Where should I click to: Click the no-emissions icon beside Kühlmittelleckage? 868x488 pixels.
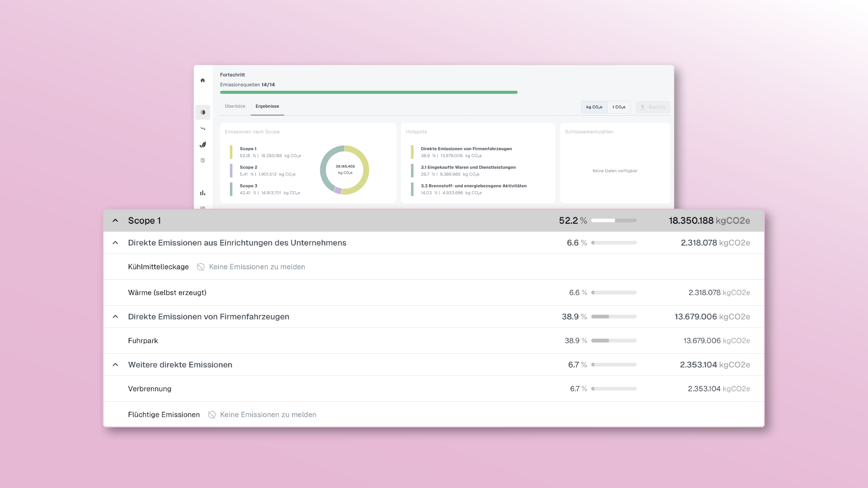coord(201,267)
